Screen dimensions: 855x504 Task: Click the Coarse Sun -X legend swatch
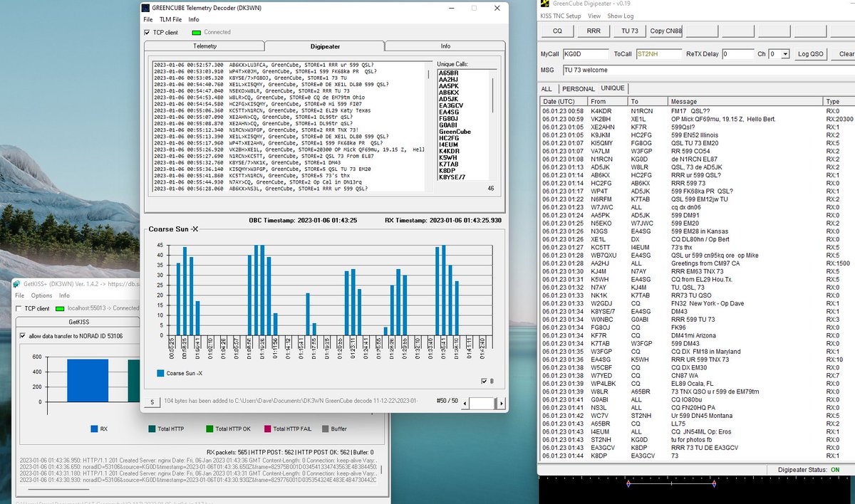pos(160,373)
